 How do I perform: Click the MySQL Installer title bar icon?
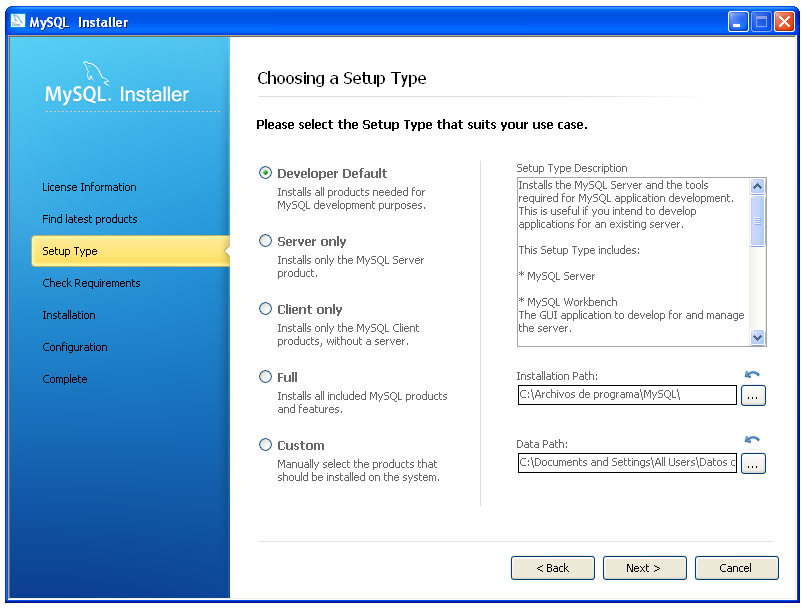coord(18,21)
